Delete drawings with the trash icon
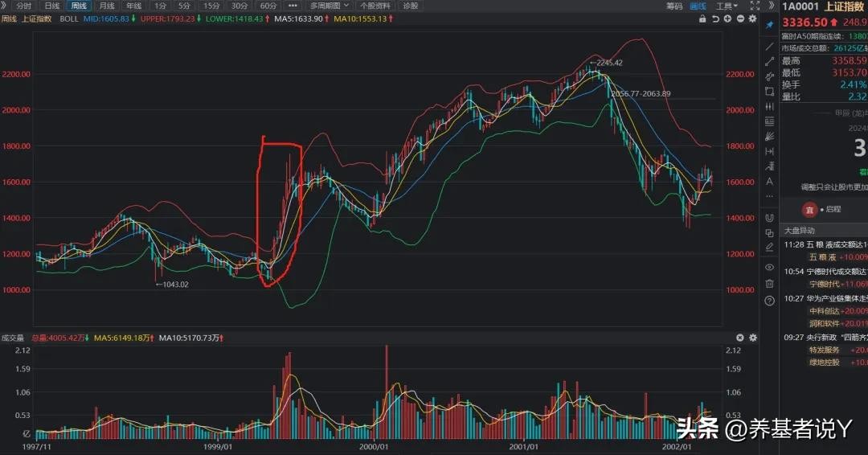The image size is (868, 455). pos(769,283)
